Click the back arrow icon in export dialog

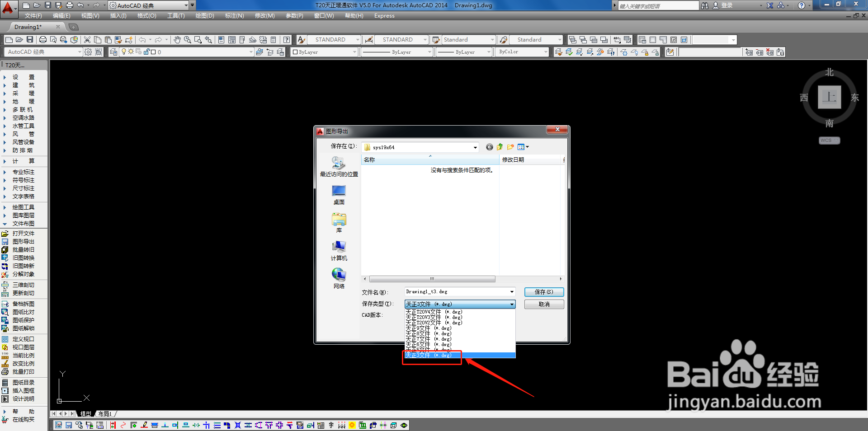(x=490, y=147)
